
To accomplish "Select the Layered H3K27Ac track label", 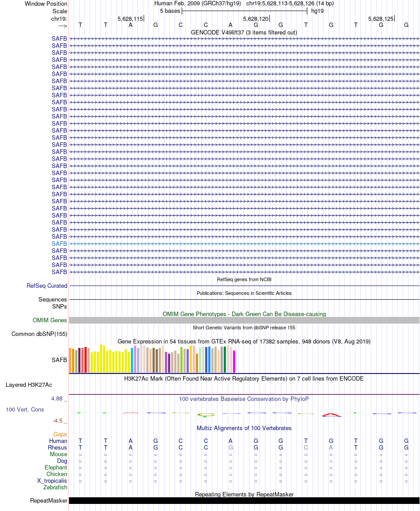I will (29, 385).
